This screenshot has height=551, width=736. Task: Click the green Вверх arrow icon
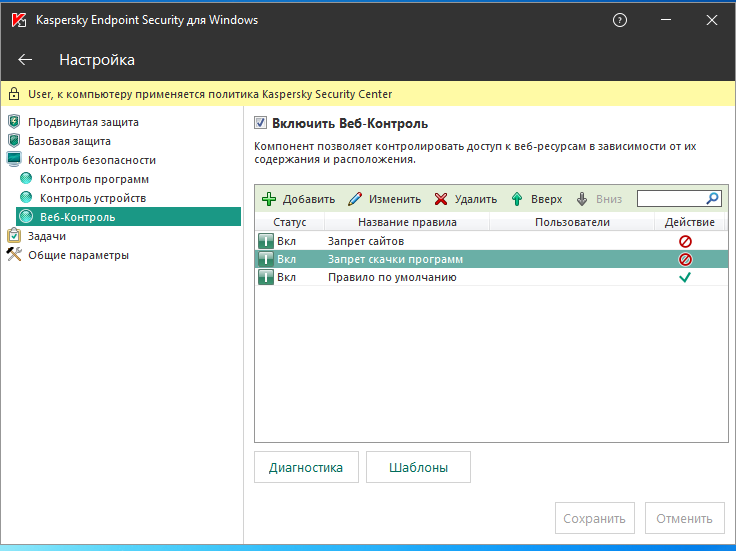click(517, 199)
